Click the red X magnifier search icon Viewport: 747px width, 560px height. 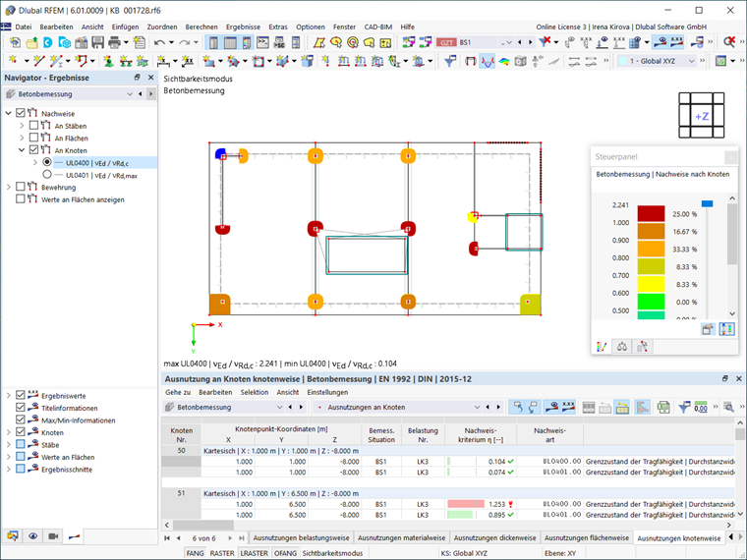pos(729,42)
